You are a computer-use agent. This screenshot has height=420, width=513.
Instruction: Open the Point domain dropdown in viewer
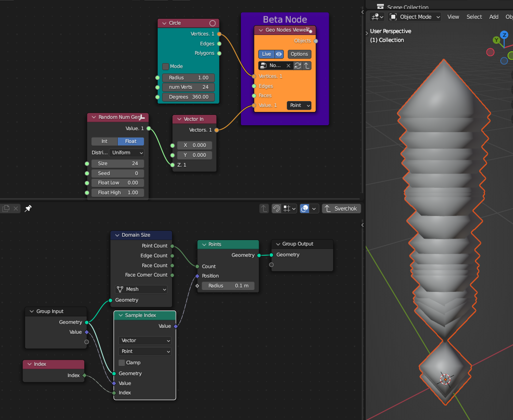click(299, 105)
